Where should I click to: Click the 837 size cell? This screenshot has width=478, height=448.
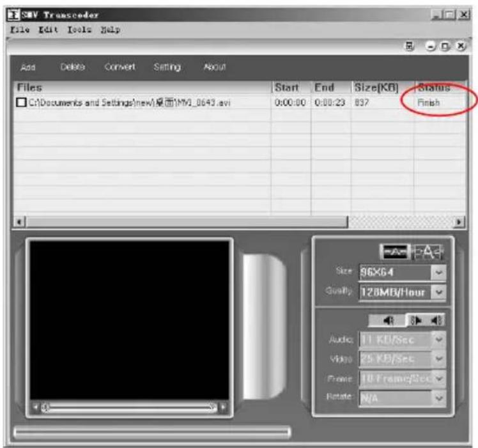pyautogui.click(x=362, y=102)
